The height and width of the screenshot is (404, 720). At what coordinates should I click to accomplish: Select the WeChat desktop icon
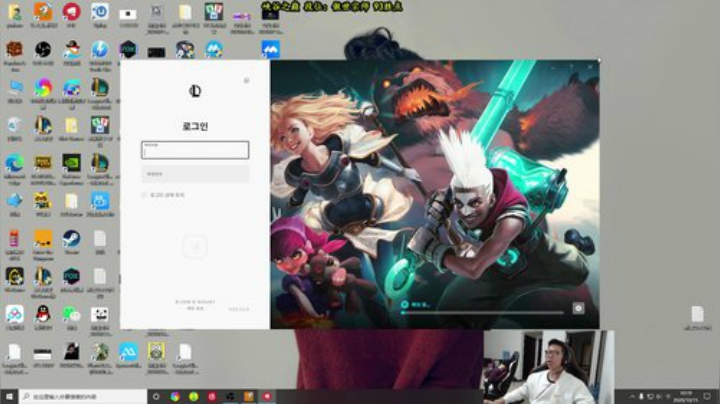coord(71,317)
